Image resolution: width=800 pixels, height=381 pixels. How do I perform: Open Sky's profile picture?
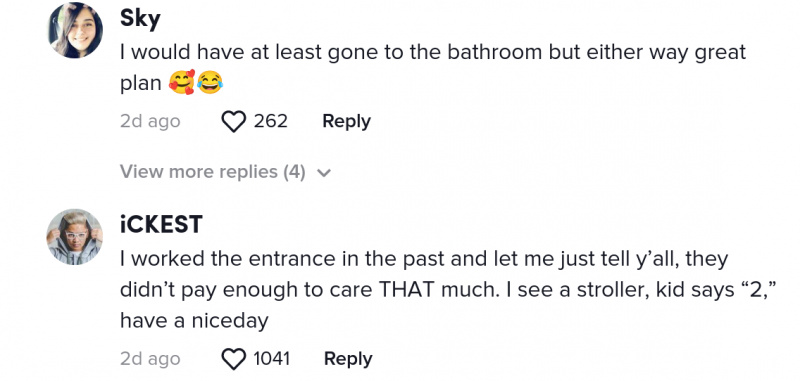point(76,31)
